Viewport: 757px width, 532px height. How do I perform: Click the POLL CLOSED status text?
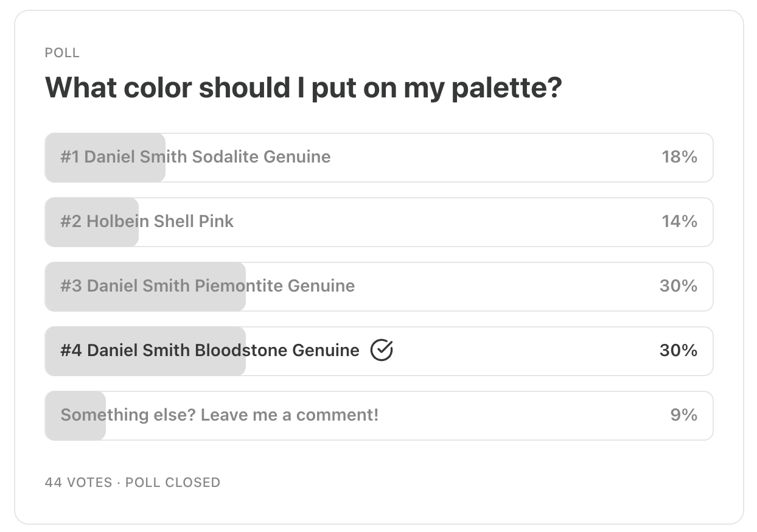click(173, 483)
